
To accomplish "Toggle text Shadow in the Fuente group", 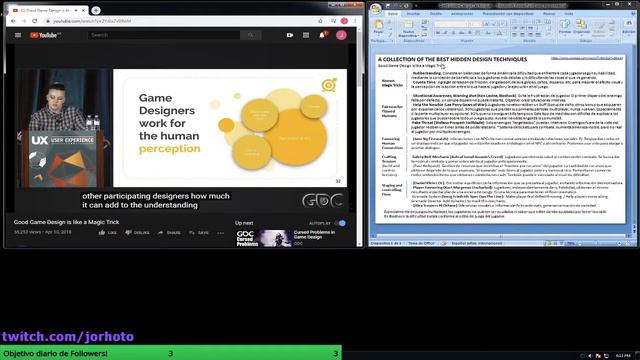I will [470, 33].
